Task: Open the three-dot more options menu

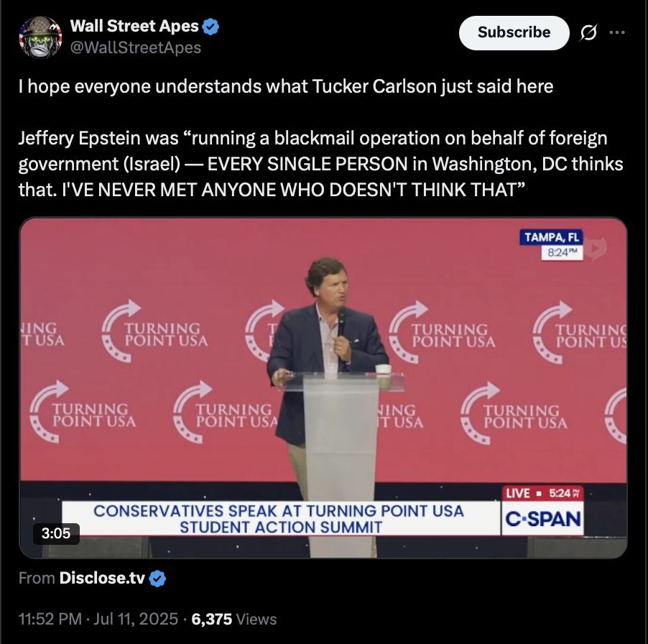Action: coord(617,32)
